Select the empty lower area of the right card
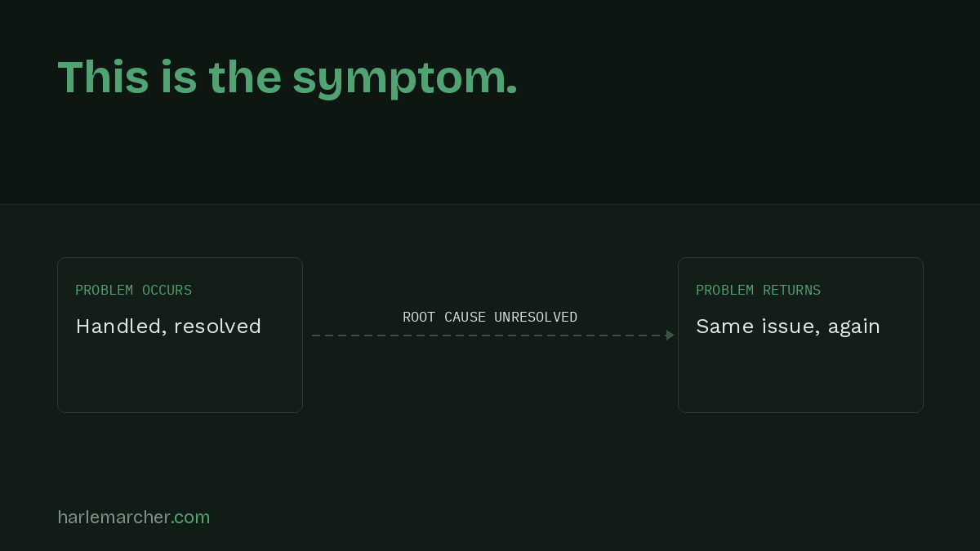Viewport: 980px width, 551px height. 800,375
